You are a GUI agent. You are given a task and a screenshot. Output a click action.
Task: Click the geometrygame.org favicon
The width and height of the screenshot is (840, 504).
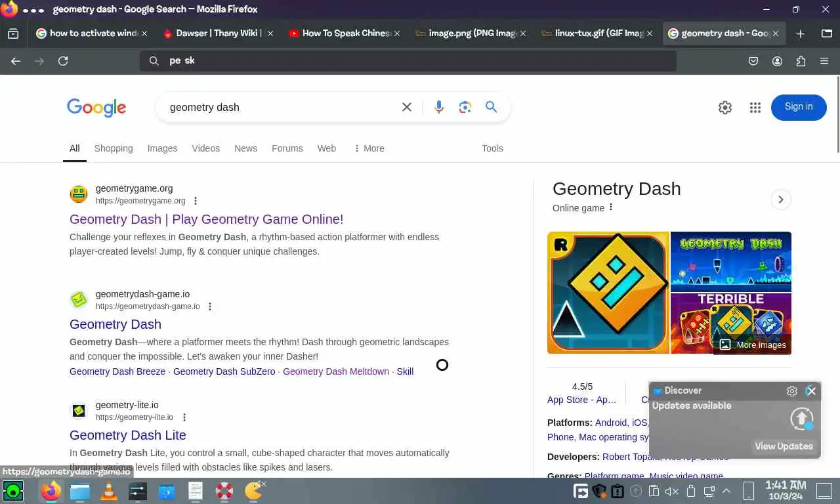[79, 194]
